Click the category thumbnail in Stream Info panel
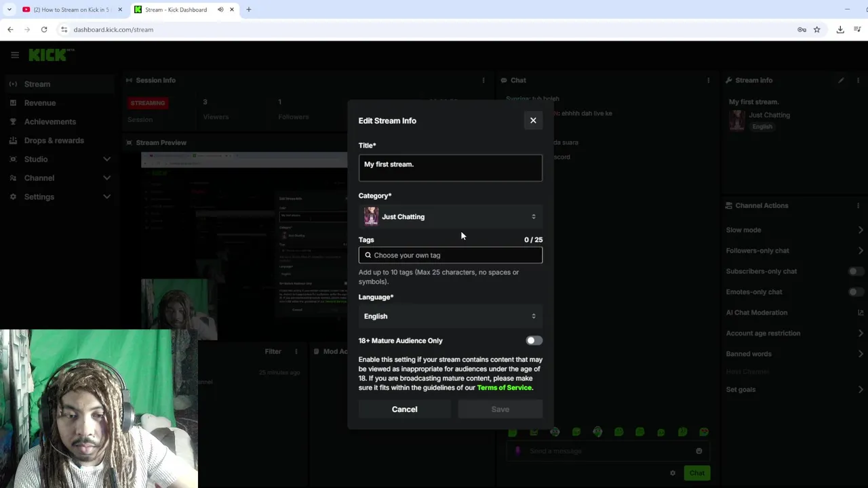Image resolution: width=868 pixels, height=488 pixels. [737, 121]
